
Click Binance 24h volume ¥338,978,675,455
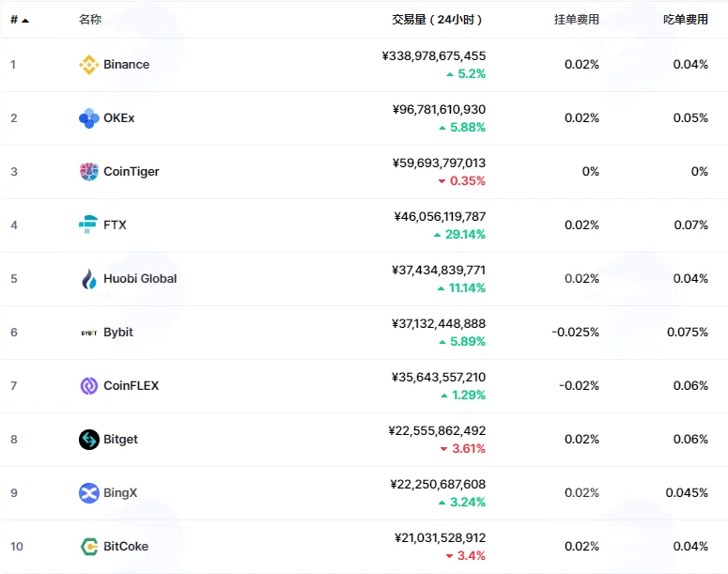point(434,55)
